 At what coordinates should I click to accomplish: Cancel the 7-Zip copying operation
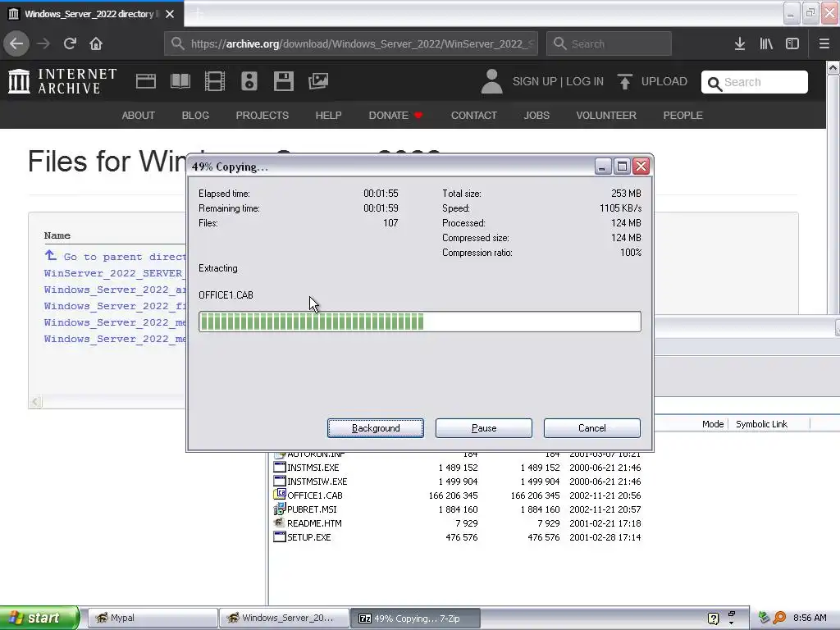tap(592, 428)
